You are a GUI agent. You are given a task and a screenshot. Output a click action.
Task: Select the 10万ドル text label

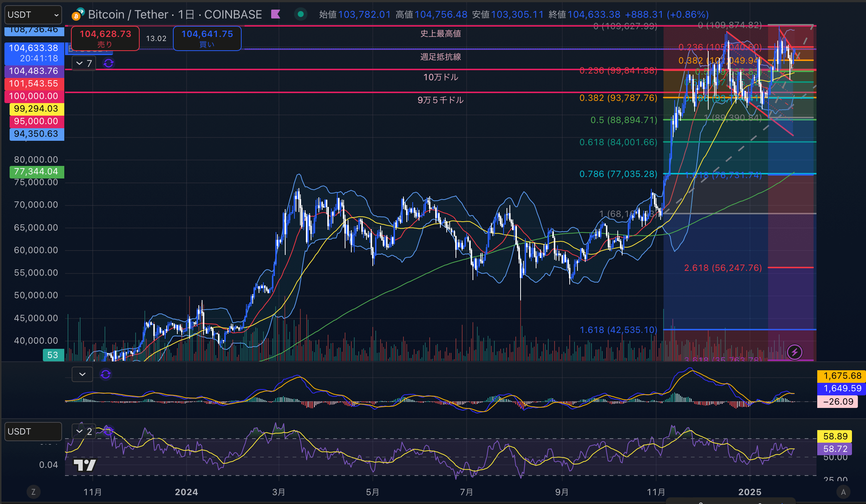pyautogui.click(x=441, y=77)
